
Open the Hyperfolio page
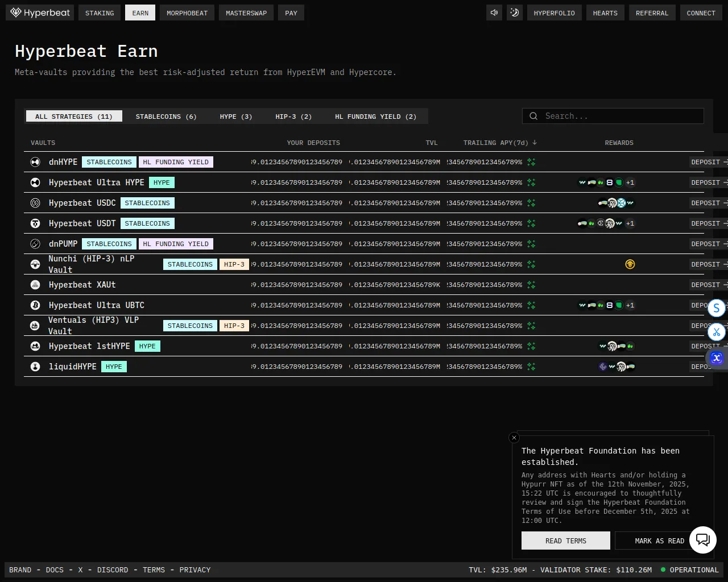pos(555,13)
